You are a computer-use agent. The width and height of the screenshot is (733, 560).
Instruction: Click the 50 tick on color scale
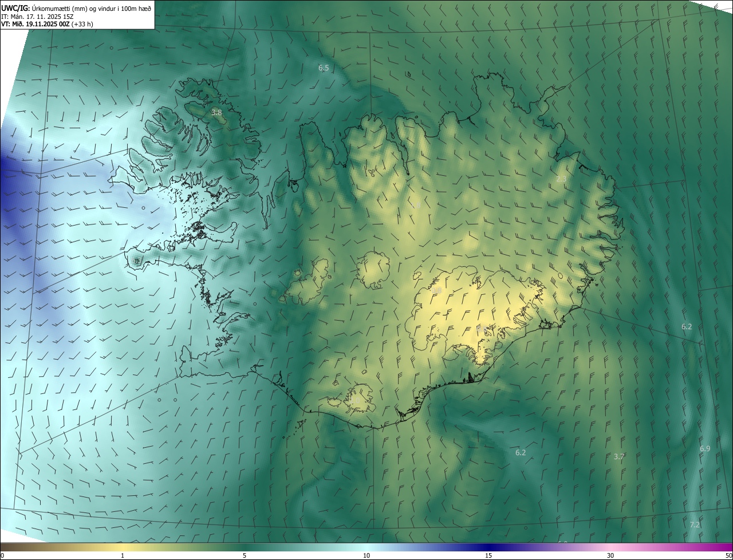[728, 556]
